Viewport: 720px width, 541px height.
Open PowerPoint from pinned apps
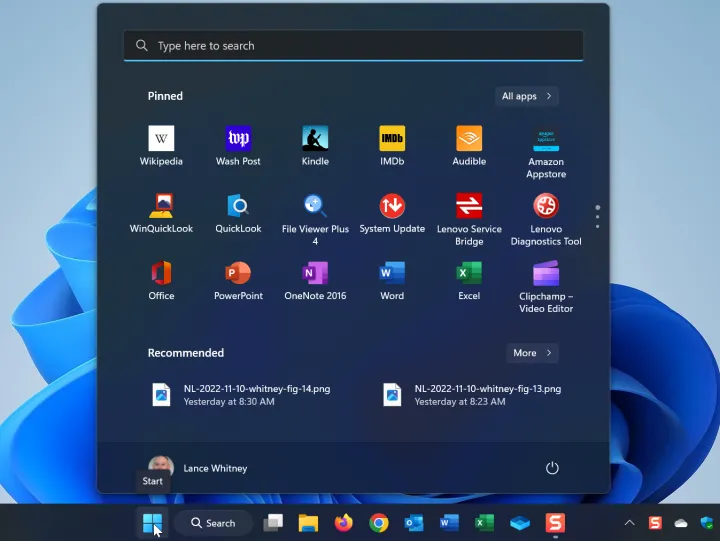click(238, 274)
